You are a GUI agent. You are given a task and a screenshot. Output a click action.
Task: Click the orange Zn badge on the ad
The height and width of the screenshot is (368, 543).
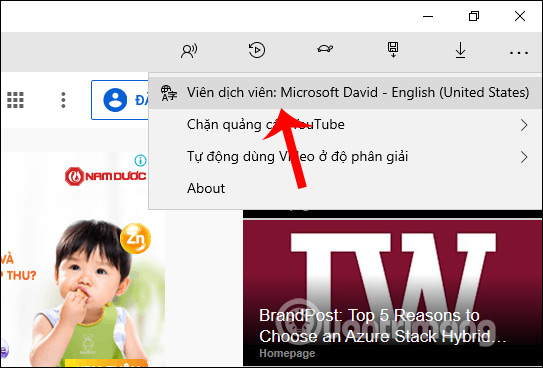coord(135,239)
